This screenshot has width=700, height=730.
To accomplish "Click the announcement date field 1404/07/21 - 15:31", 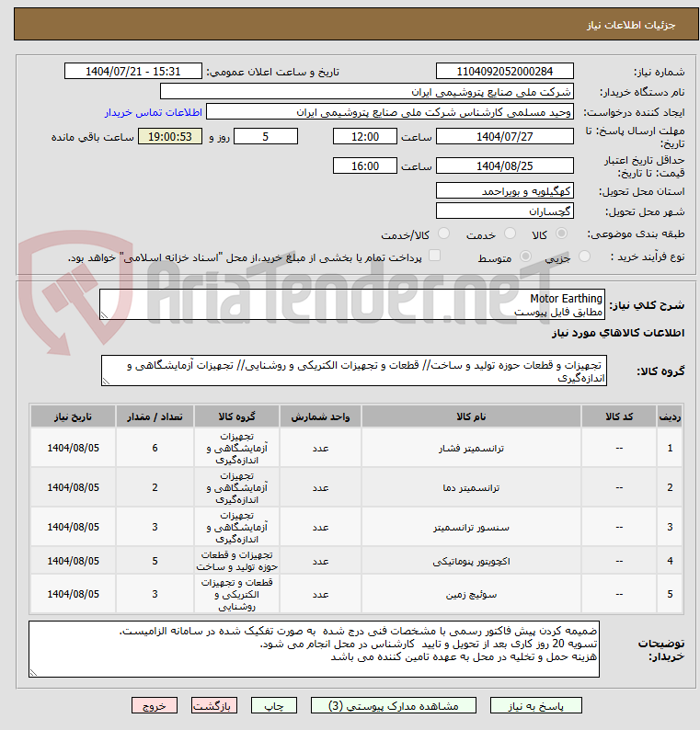I will pos(133,71).
